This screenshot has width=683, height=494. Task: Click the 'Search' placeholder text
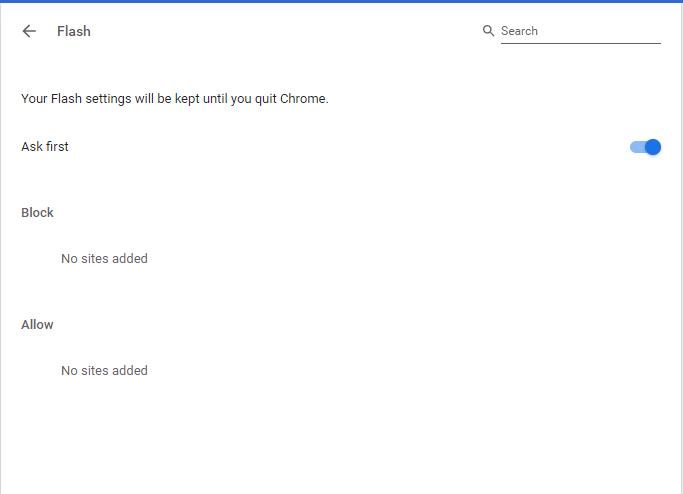point(519,31)
